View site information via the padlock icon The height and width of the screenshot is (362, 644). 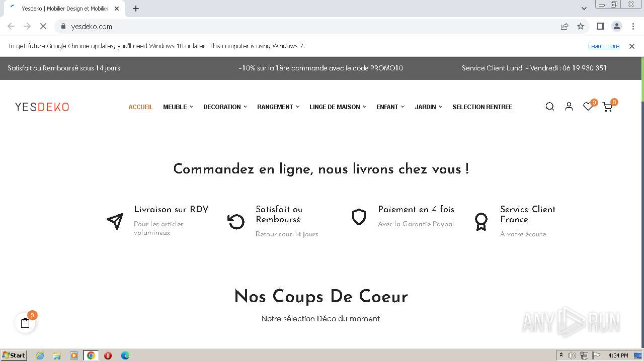click(63, 26)
